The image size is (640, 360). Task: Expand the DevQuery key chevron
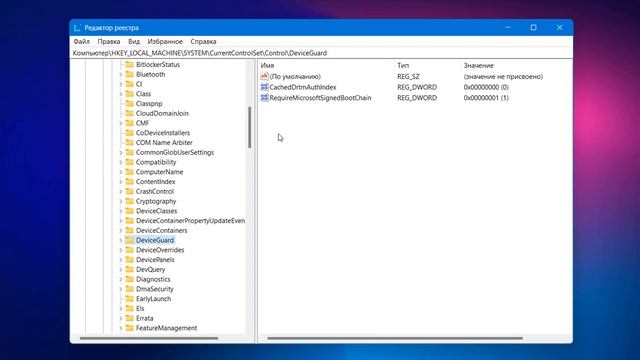pos(121,270)
